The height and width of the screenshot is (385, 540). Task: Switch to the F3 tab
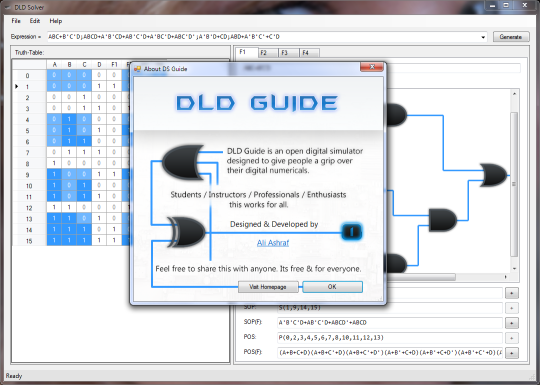[x=288, y=53]
